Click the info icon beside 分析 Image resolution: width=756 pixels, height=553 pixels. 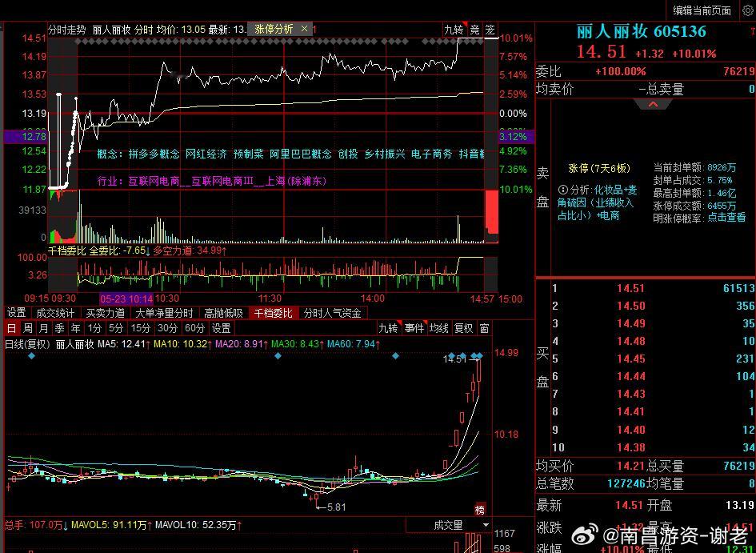(562, 190)
